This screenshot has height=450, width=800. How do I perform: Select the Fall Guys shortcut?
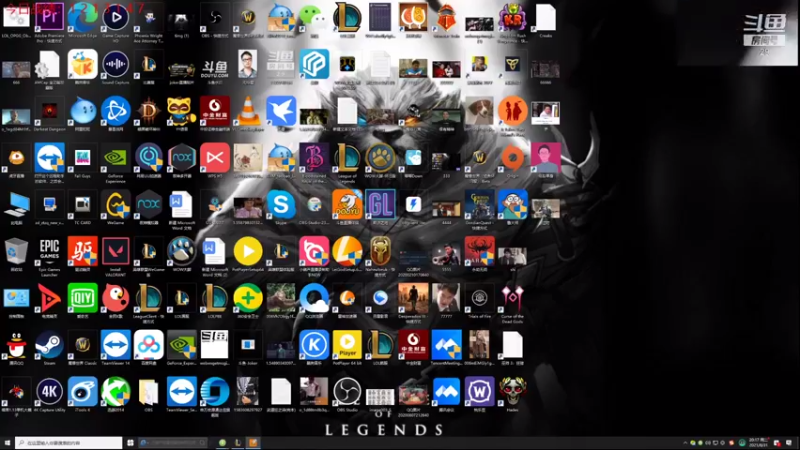pos(83,158)
